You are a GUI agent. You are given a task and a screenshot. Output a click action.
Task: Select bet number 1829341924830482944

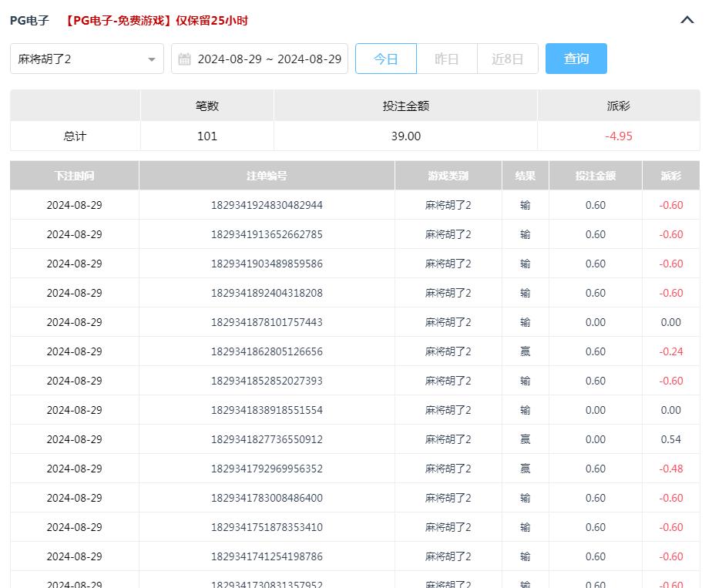click(266, 205)
